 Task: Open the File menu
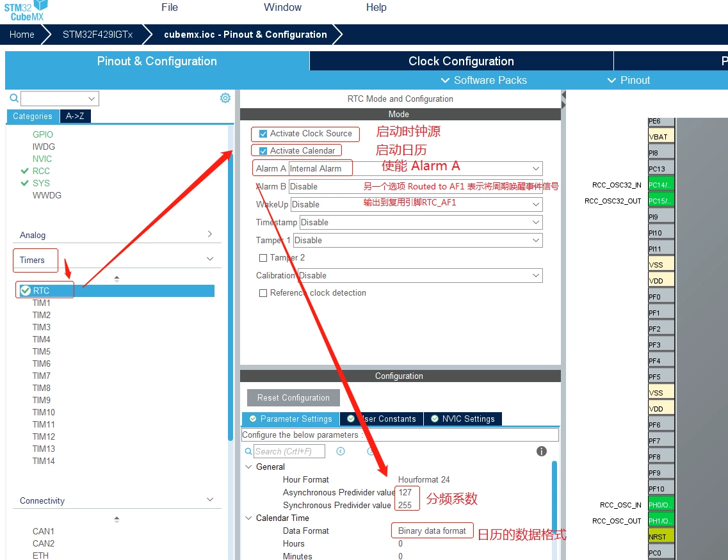click(170, 8)
